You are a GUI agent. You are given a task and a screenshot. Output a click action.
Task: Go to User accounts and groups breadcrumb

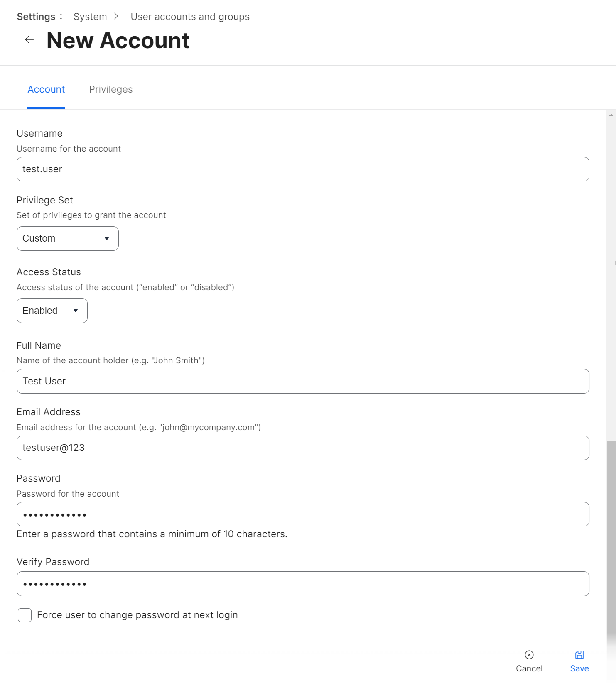(x=190, y=17)
